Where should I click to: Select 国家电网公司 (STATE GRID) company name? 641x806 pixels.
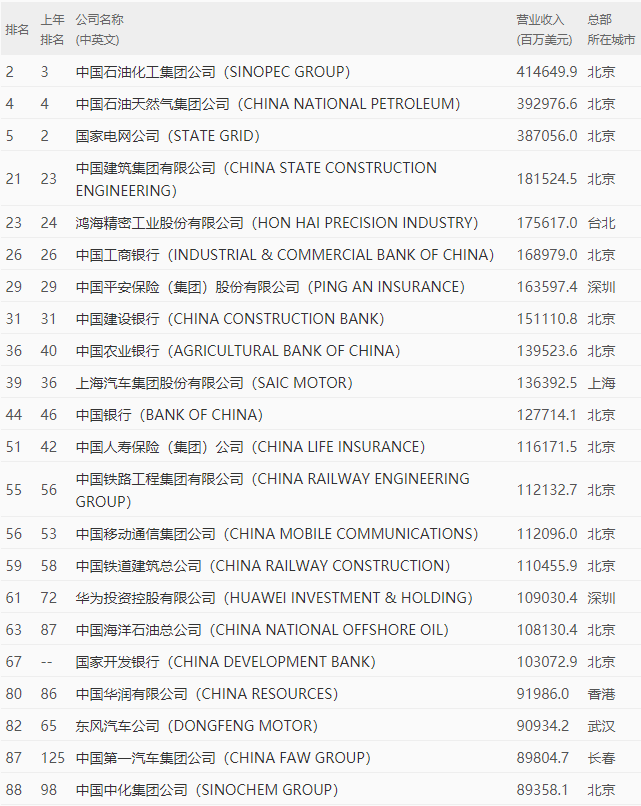tap(168, 136)
